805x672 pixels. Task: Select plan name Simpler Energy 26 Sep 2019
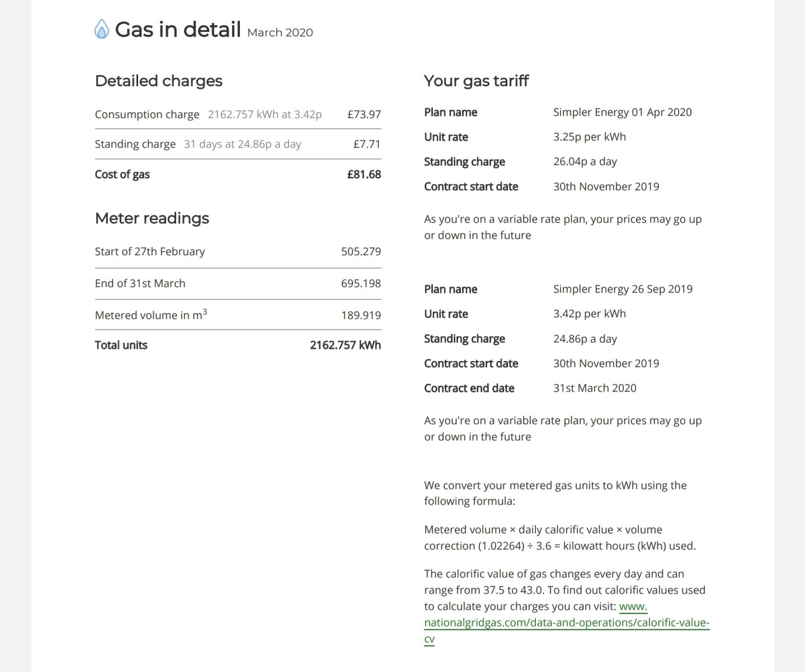623,289
